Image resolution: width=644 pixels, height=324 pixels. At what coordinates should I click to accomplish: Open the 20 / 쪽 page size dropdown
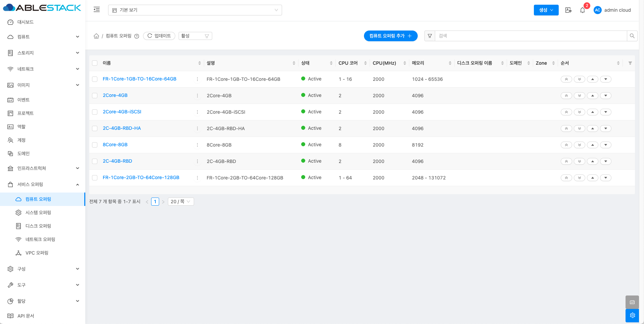coord(181,202)
